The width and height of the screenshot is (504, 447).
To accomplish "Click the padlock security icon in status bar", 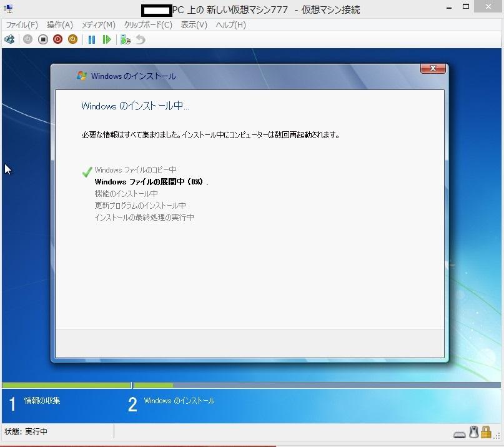I will point(486,432).
